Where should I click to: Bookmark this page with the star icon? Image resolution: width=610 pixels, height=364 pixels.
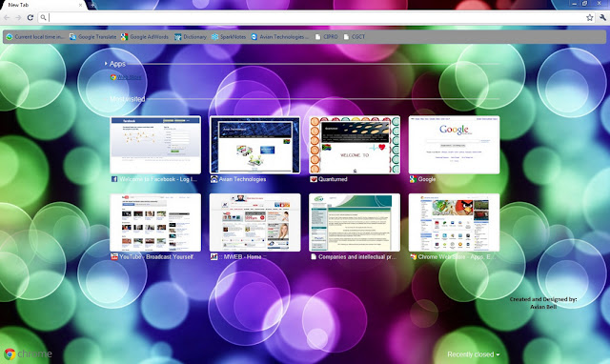(590, 17)
